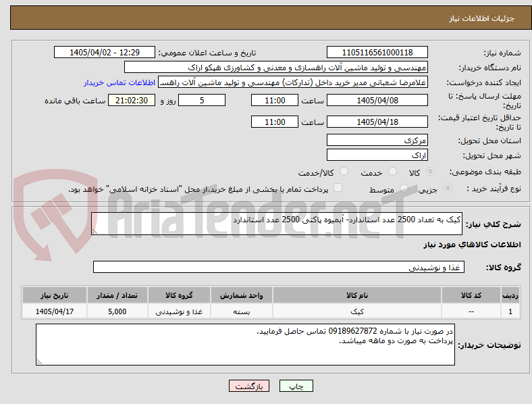
Task: Select the متوسط purchase type radio
Action: coord(404,188)
